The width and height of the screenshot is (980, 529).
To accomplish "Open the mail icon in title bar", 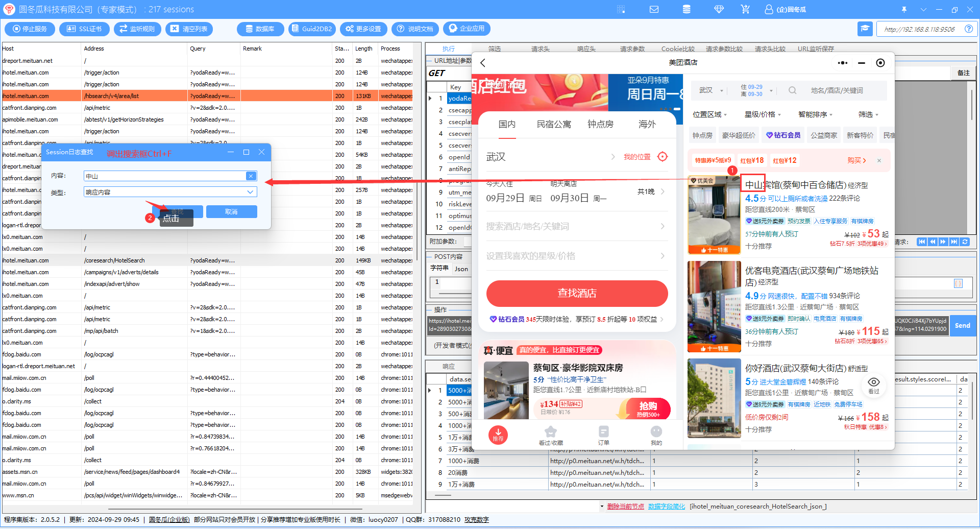I will (x=654, y=9).
